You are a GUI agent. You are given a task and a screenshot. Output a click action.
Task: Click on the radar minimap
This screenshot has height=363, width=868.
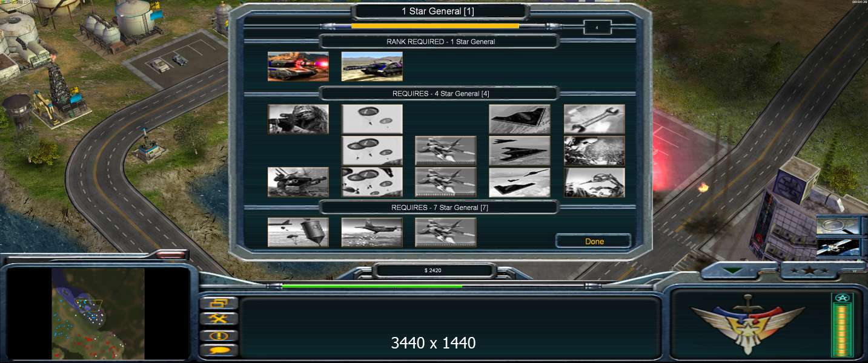point(98,314)
